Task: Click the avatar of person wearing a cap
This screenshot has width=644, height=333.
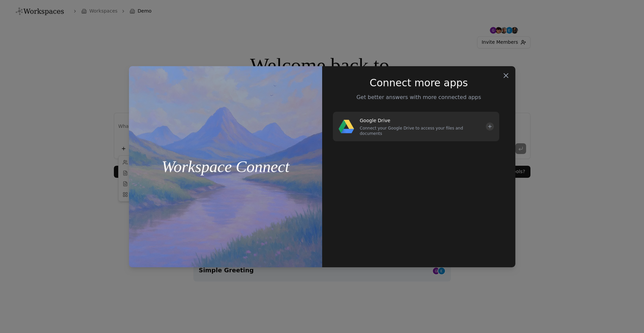Action: [x=498, y=30]
